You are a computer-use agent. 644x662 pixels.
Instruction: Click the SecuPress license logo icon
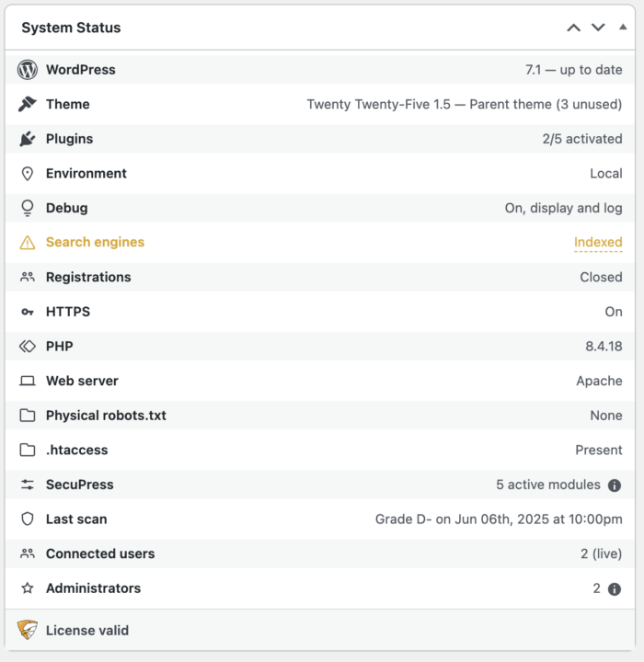click(28, 630)
